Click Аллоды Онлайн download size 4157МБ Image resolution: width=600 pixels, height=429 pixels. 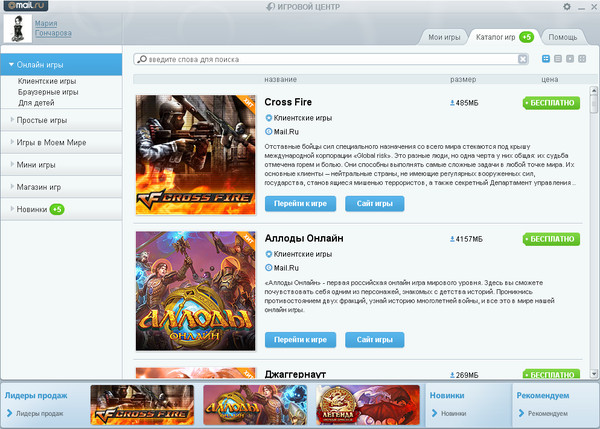point(466,239)
